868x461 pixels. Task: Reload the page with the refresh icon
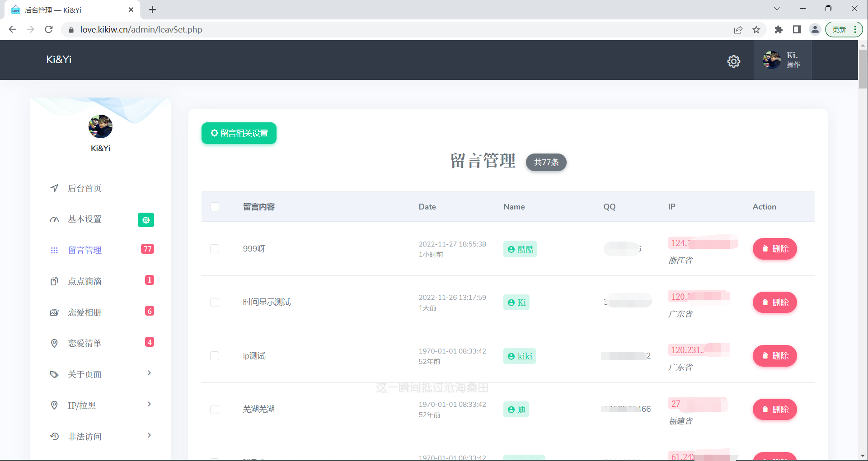[x=49, y=30]
